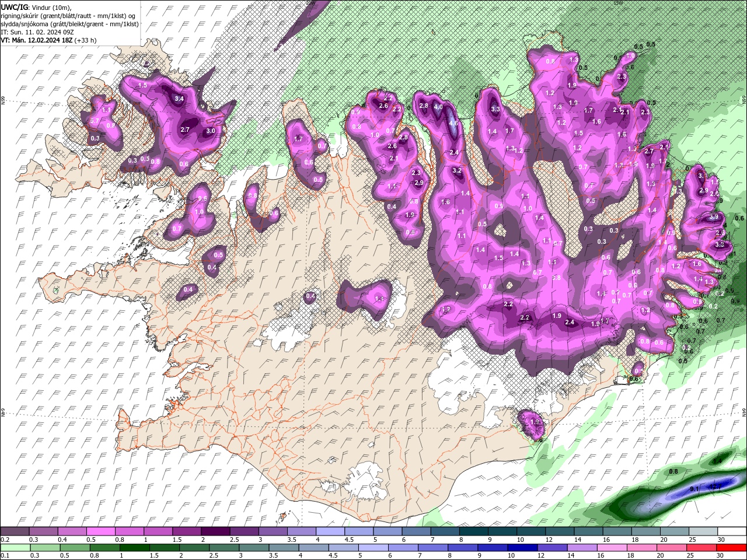The image size is (747, 560).
Task: Pick the snow scale swatch for 0.8–1 mm
Action: [x=130, y=531]
